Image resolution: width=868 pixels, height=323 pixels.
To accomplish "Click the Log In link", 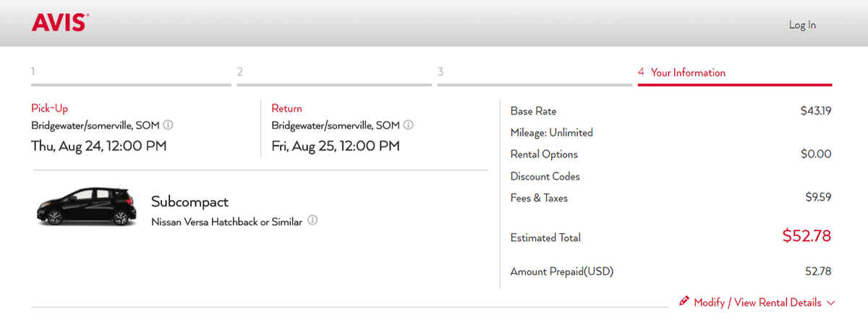I will tap(802, 25).
